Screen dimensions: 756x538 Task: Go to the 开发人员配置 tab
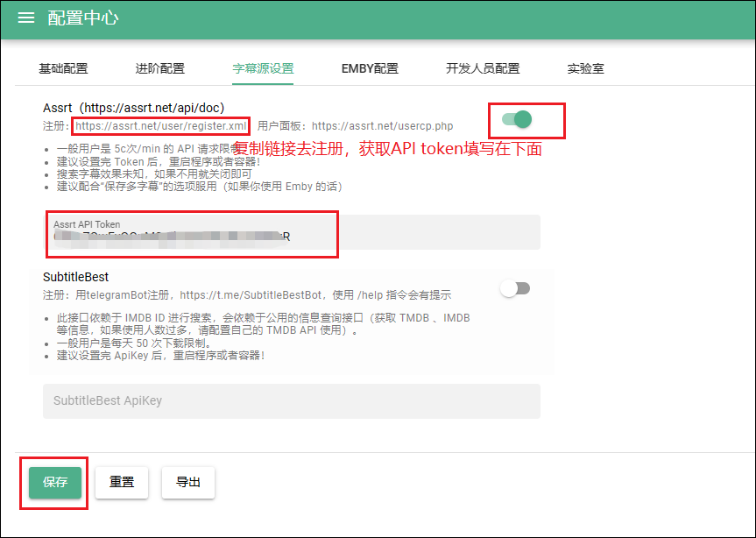483,68
